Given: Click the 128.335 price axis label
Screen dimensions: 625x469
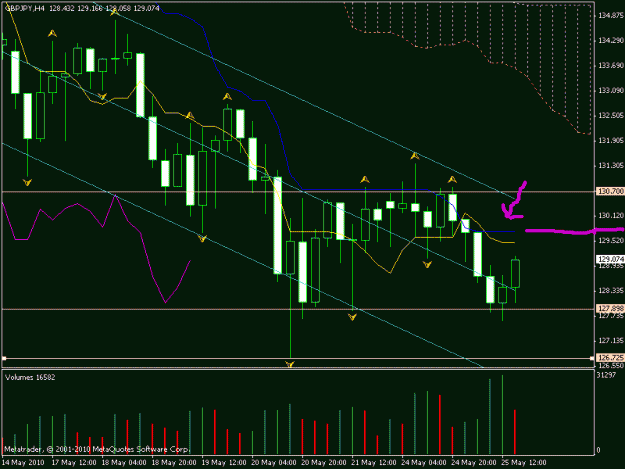Looking at the screenshot, I should (x=611, y=290).
